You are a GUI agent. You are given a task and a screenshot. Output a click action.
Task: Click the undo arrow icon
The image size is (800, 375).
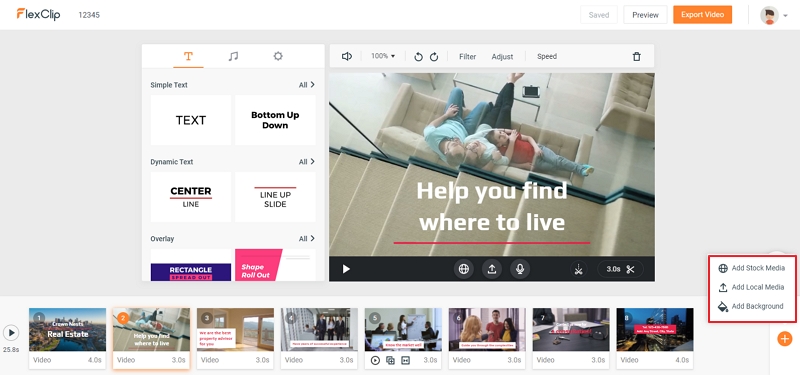point(418,57)
